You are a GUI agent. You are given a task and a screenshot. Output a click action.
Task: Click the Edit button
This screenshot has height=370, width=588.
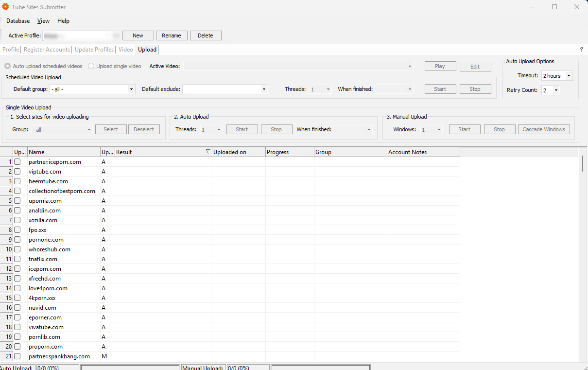coord(475,67)
